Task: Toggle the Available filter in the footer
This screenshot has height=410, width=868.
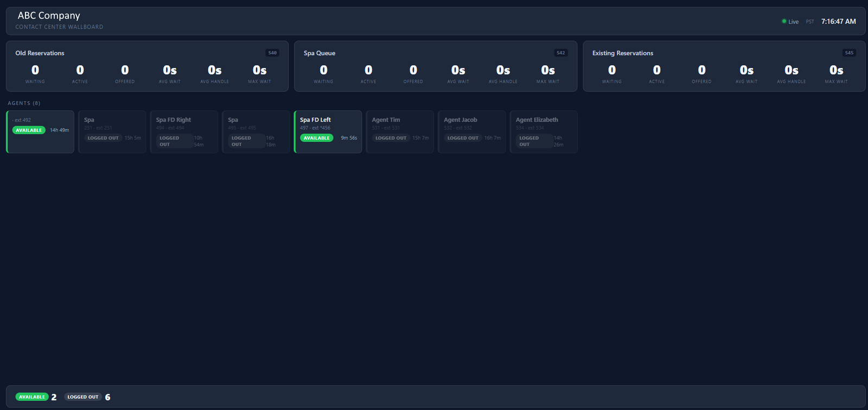Action: [x=32, y=397]
